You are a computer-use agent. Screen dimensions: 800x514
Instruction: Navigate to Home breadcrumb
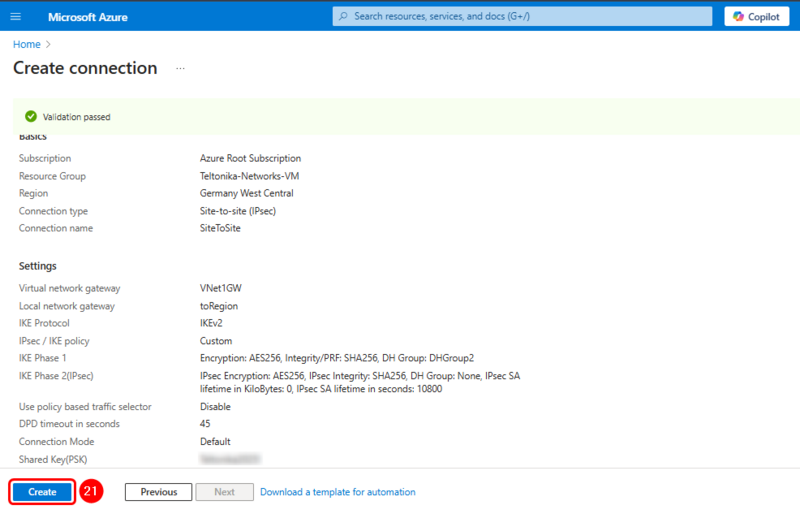pyautogui.click(x=26, y=45)
